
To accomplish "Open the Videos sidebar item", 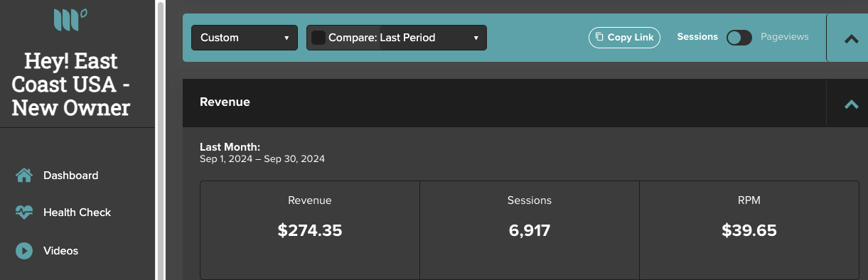I will [61, 251].
